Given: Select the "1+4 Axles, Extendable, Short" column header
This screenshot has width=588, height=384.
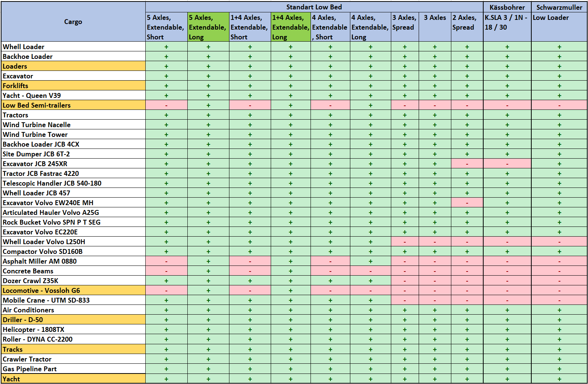Looking at the screenshot, I should click(x=250, y=27).
